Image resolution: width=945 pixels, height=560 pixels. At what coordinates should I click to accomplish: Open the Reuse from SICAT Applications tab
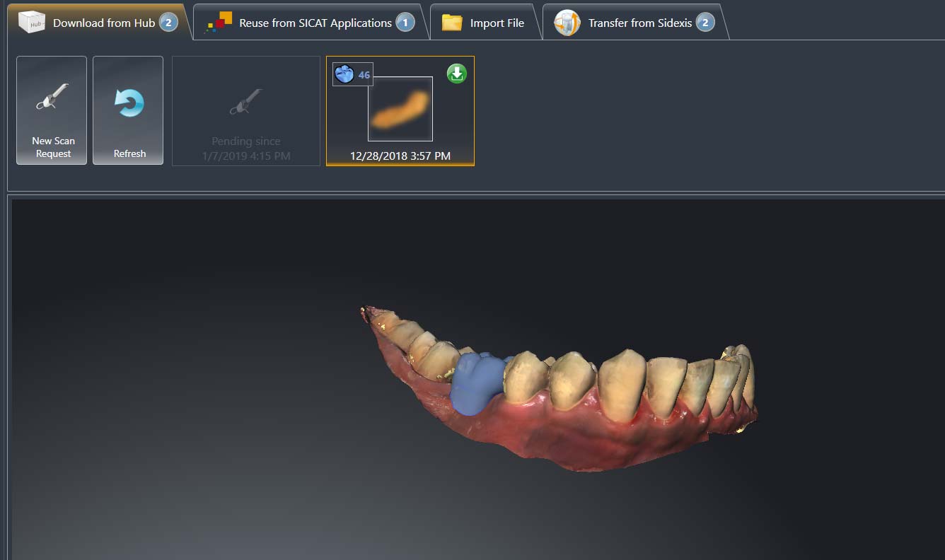[x=310, y=23]
